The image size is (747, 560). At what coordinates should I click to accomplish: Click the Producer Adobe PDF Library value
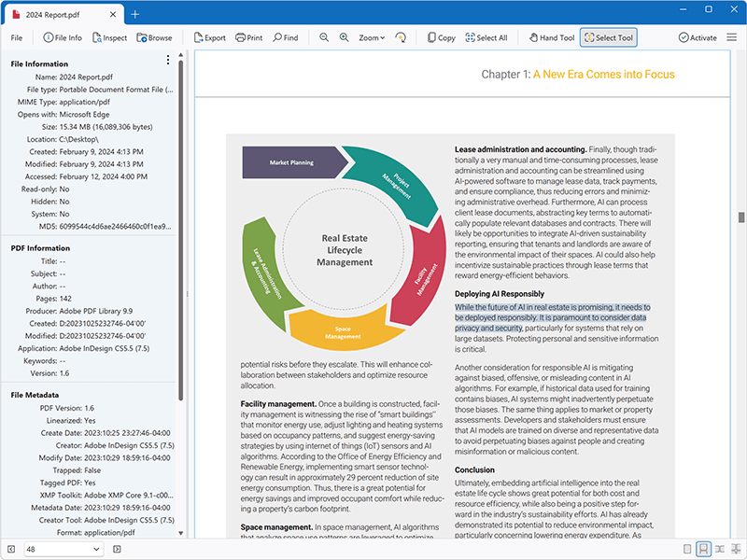click(96, 312)
